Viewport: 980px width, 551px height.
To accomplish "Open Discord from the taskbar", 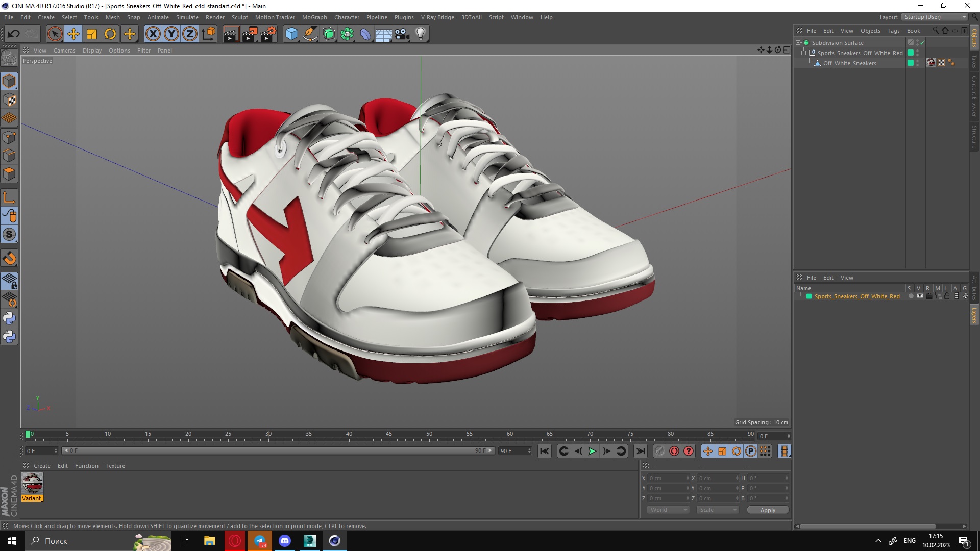I will point(285,541).
